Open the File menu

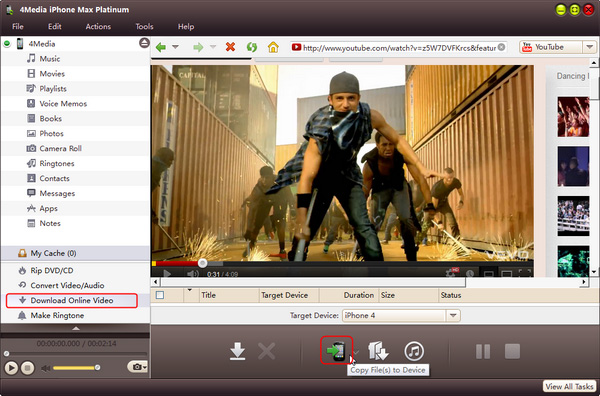tap(18, 26)
